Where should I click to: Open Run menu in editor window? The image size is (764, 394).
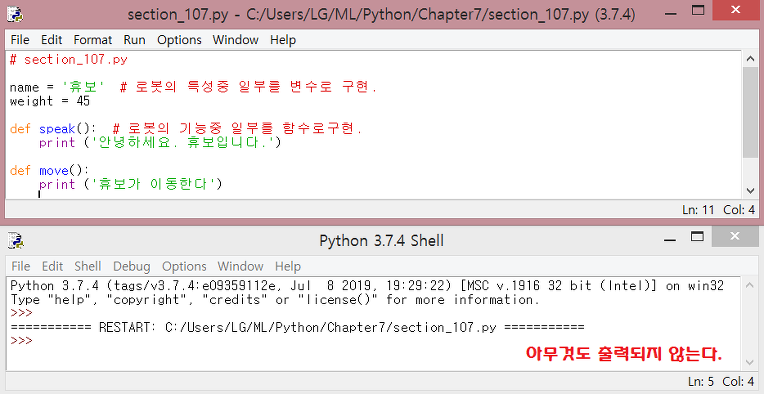[x=134, y=40]
